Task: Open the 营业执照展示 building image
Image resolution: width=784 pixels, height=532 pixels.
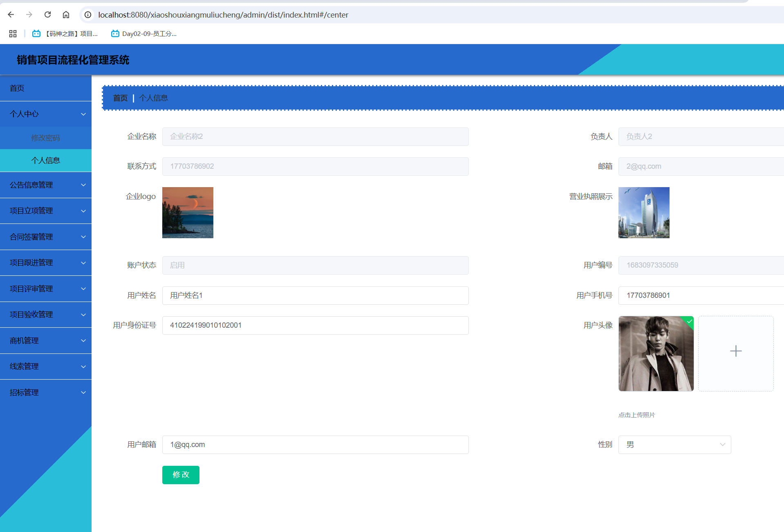Action: pyautogui.click(x=644, y=212)
